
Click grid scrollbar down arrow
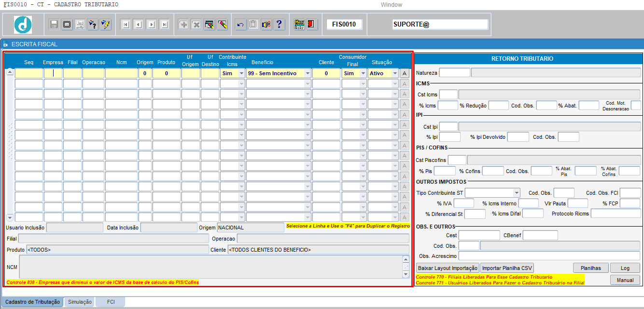(x=10, y=218)
